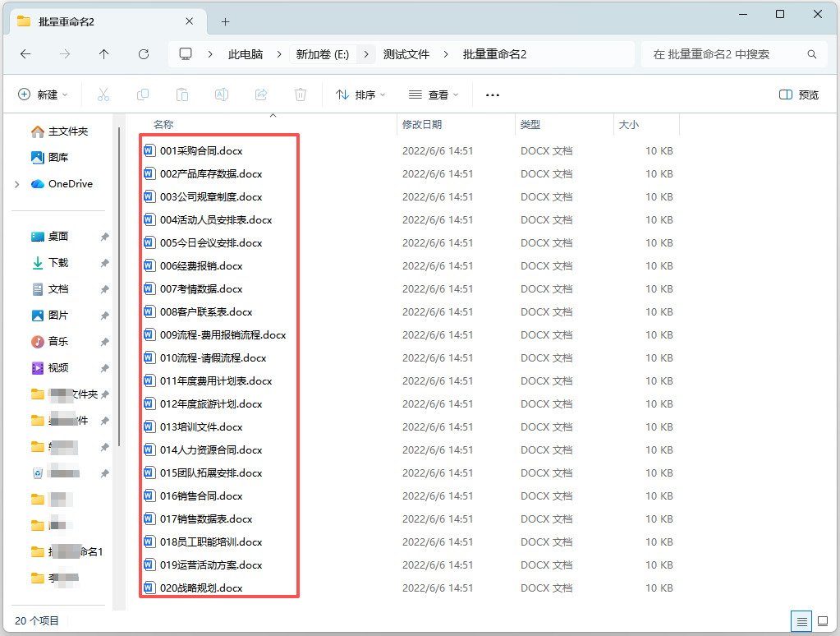Click the pin icon next to 下载
Viewport: 840px width, 636px height.
pyautogui.click(x=104, y=263)
